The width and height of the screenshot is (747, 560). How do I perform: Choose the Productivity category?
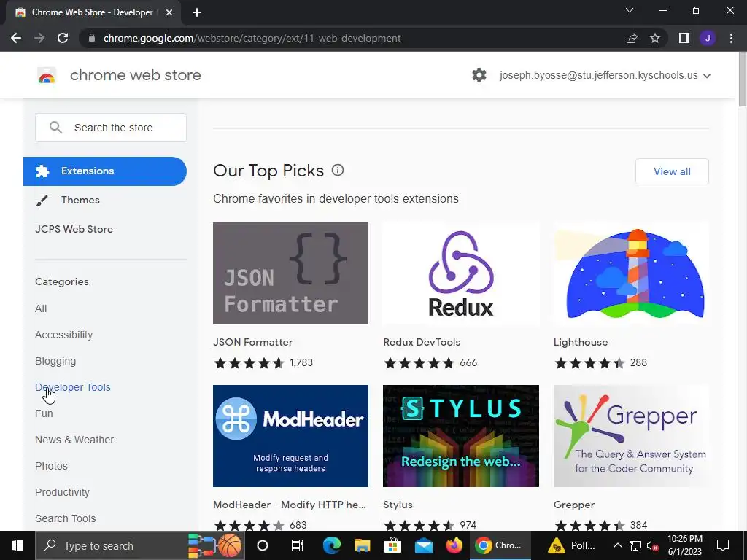pyautogui.click(x=63, y=492)
